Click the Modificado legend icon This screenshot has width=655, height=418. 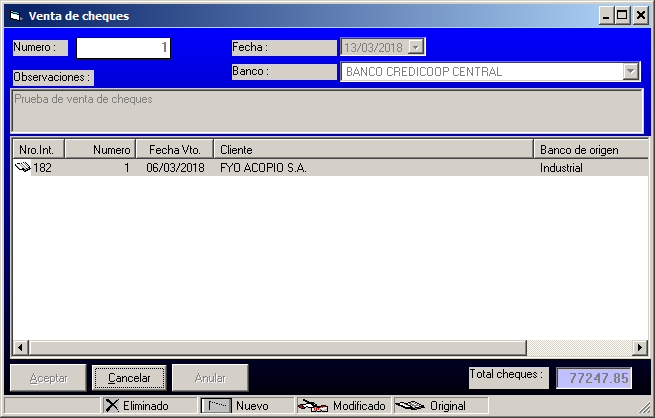point(313,406)
